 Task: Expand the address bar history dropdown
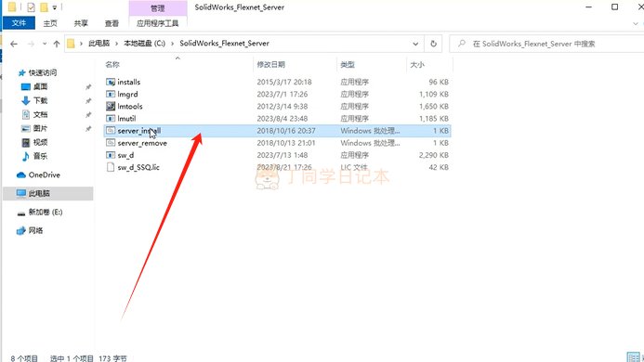click(415, 44)
